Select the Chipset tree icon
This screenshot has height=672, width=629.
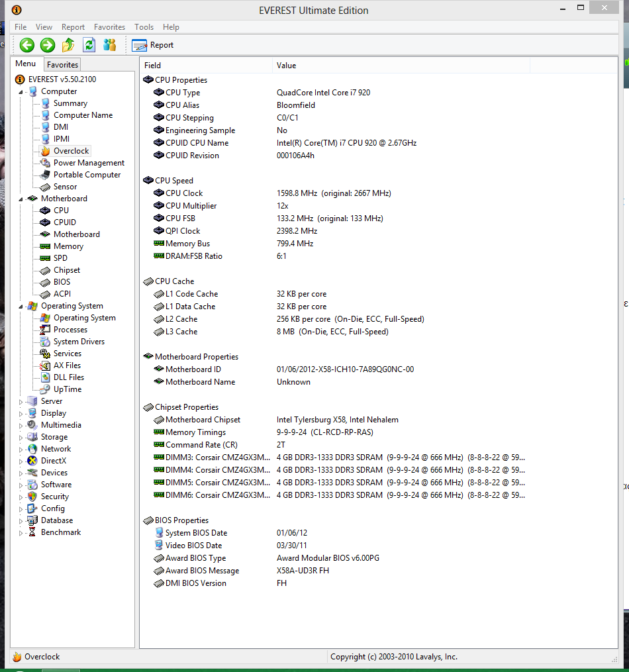pos(45,270)
